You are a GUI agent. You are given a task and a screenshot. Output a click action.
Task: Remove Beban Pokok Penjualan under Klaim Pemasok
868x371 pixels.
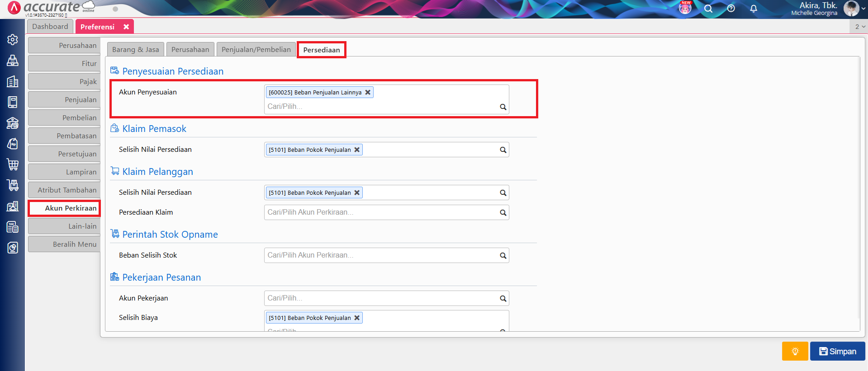coord(357,150)
